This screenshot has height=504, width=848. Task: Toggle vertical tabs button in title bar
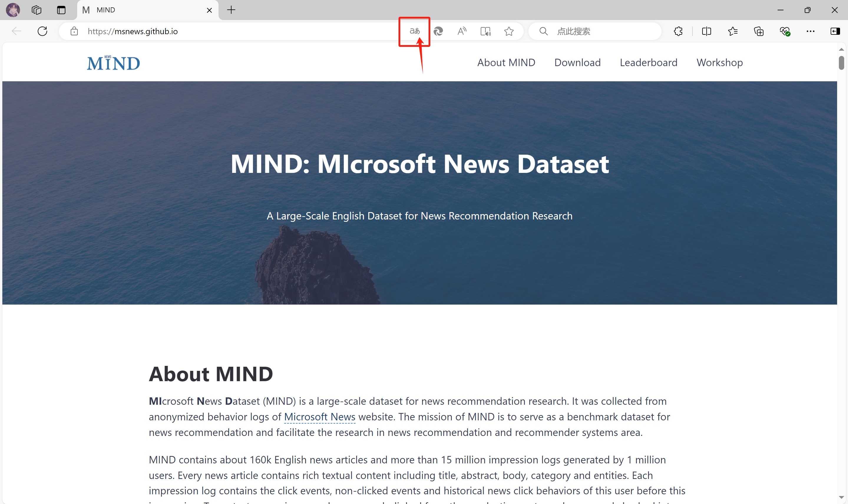[x=61, y=10]
